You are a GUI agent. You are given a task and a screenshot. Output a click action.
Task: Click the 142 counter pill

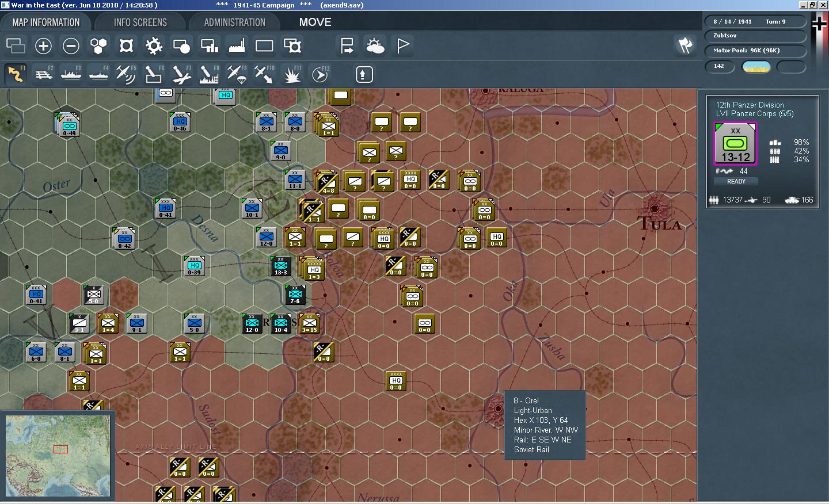tap(720, 66)
